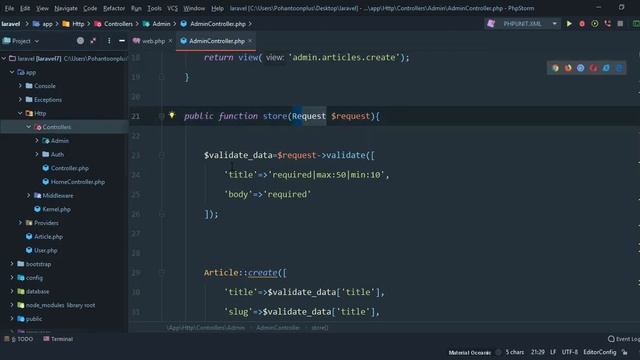Expand the Admin folder in the tree

pyautogui.click(x=37, y=140)
